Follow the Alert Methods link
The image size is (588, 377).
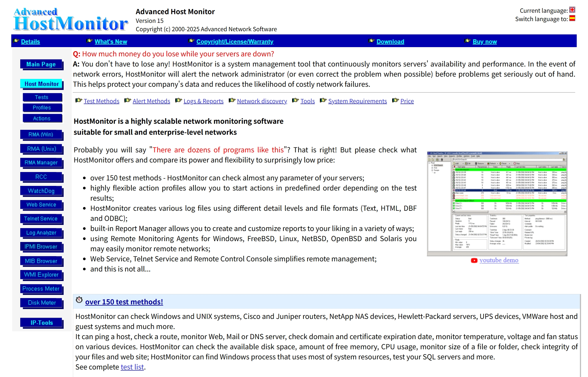[151, 101]
